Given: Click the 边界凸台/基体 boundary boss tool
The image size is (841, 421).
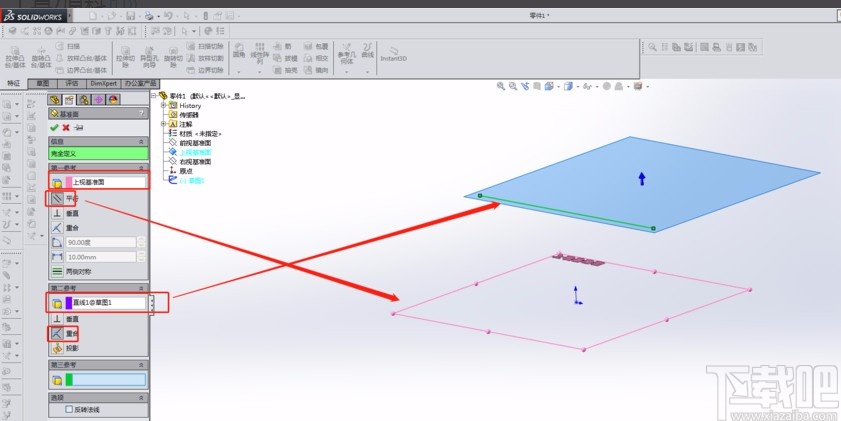Looking at the screenshot, I should coord(82,70).
